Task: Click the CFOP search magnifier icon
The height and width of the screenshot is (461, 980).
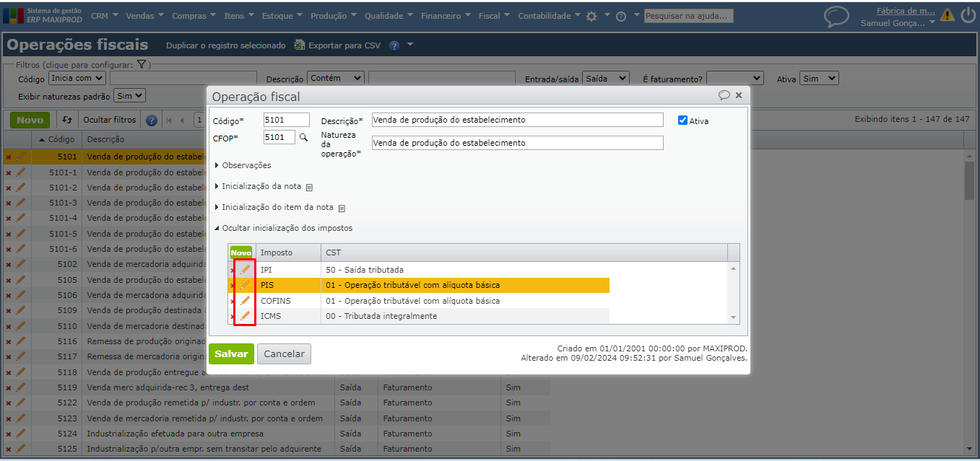Action: tap(304, 137)
